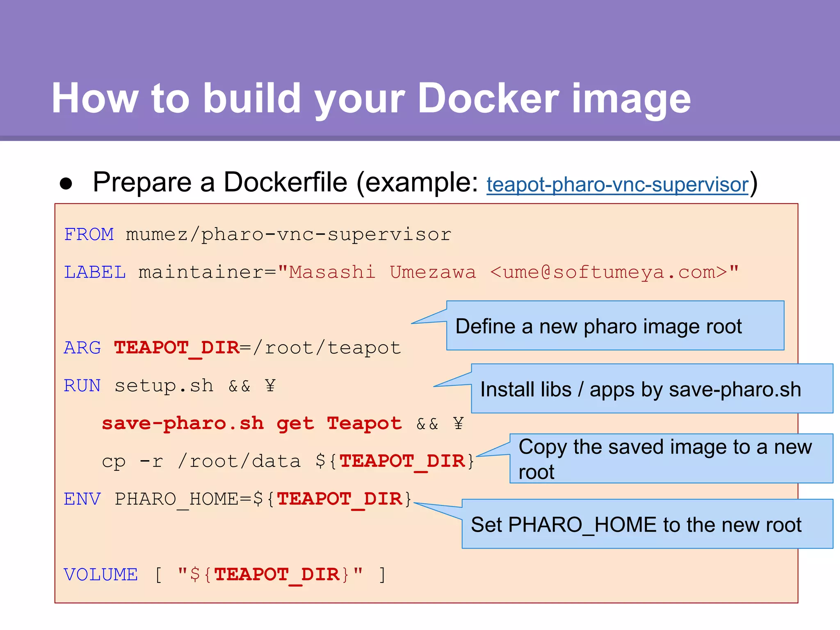The image size is (840, 630).
Task: Click the 'FROM mumez/pharo-vnc-supervisor' code line
Action: point(258,235)
